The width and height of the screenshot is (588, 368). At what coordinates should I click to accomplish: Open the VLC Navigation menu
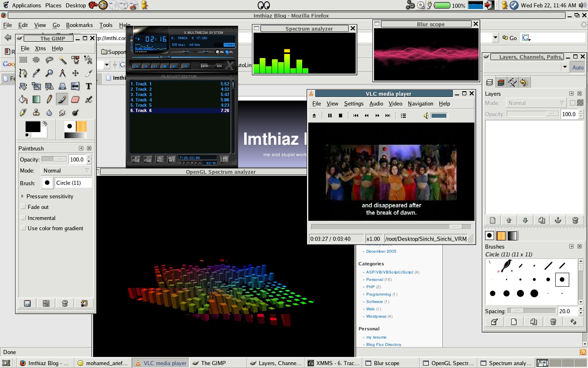pos(421,103)
